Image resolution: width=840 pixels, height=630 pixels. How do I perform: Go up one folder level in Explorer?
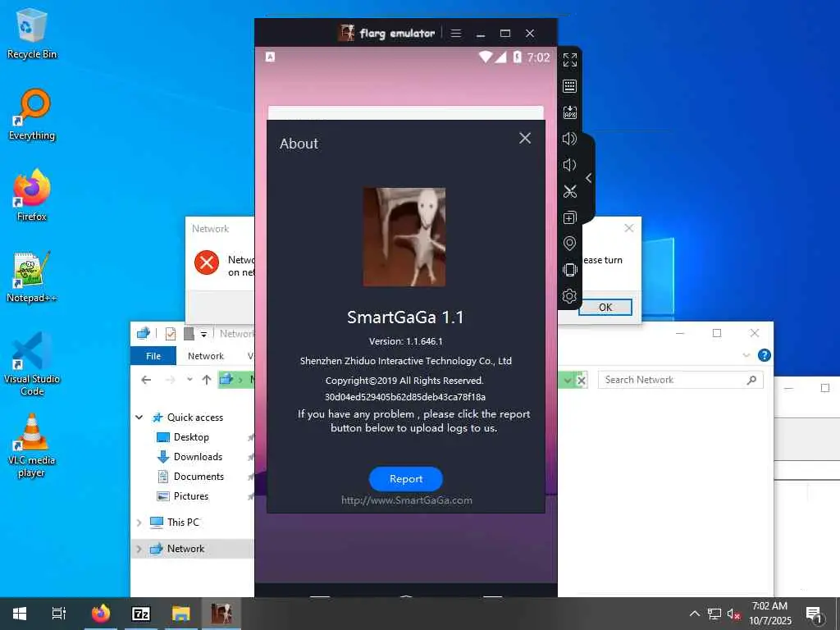pos(207,380)
